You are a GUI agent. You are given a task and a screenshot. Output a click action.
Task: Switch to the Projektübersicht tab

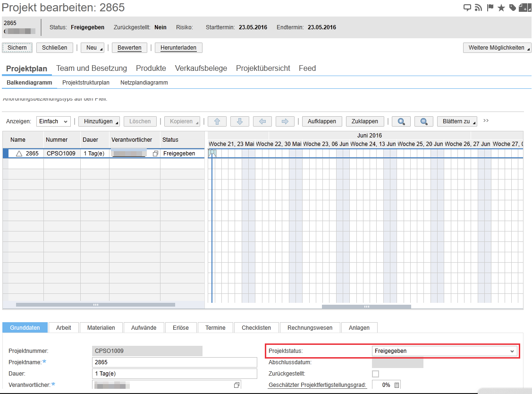pyautogui.click(x=263, y=69)
